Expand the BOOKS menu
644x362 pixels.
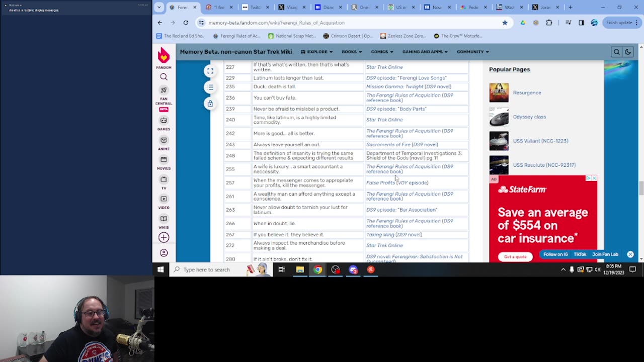pyautogui.click(x=352, y=52)
